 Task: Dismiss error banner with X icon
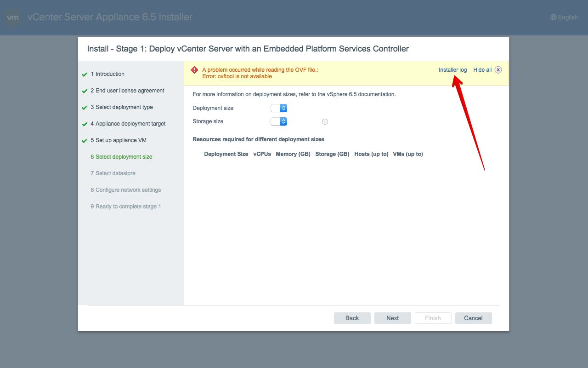coord(498,70)
